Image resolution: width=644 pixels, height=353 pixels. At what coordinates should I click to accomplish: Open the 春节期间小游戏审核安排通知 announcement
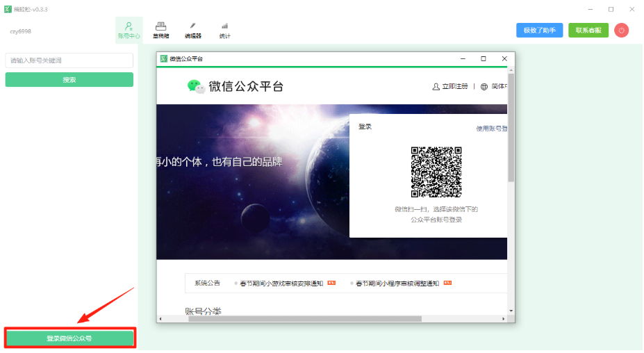281,284
